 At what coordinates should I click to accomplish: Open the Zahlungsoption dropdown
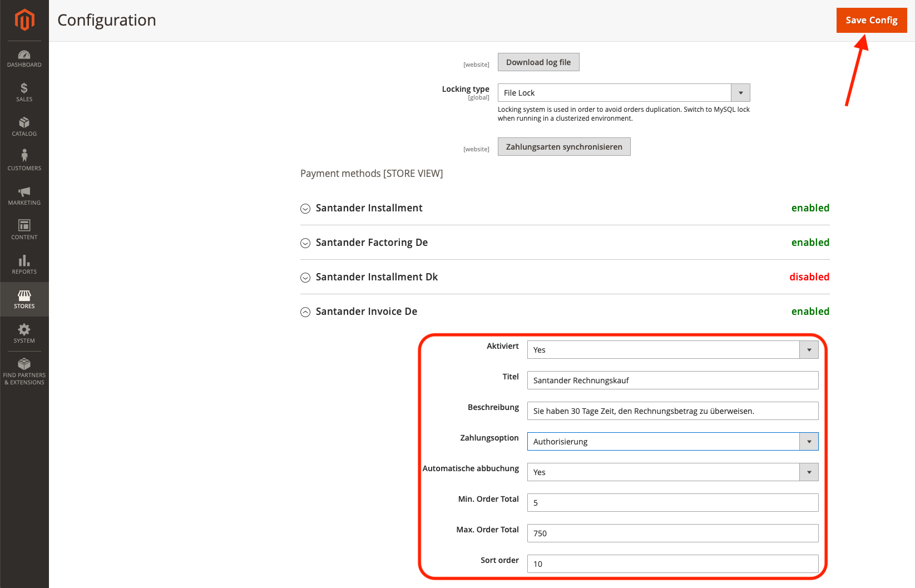(x=672, y=442)
